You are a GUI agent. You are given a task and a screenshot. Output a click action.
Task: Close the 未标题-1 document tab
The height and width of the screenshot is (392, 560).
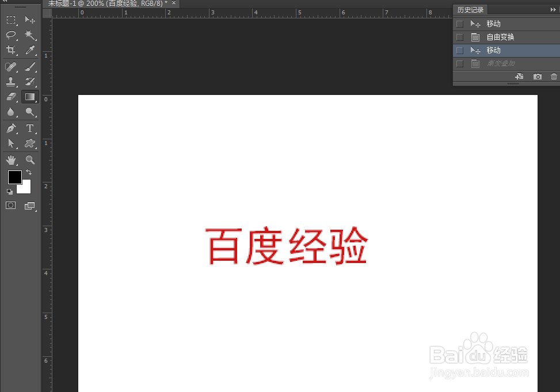point(174,3)
